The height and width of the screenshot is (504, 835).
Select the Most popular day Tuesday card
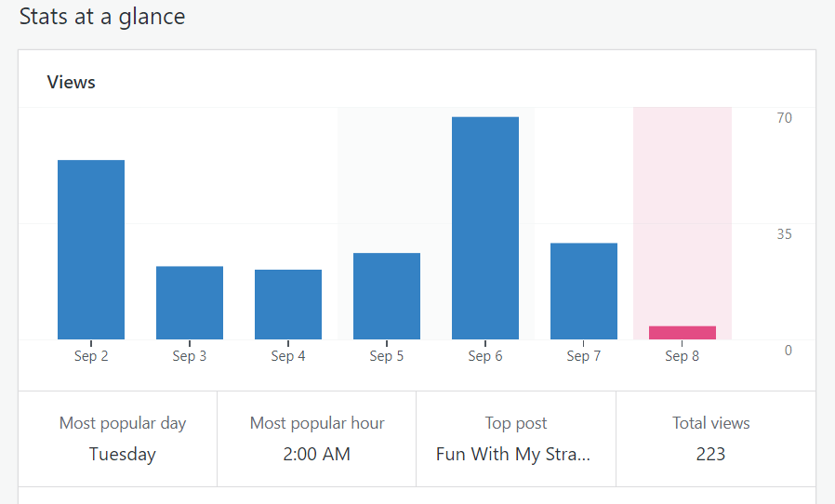tap(122, 439)
